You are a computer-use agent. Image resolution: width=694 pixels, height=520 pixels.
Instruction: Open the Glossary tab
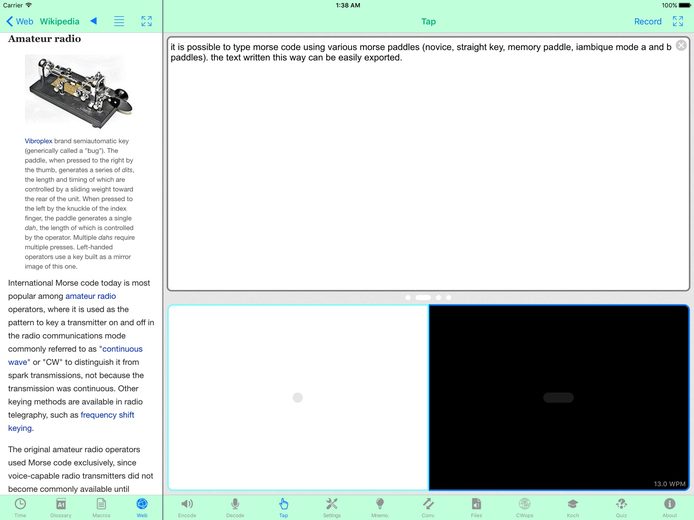61,508
